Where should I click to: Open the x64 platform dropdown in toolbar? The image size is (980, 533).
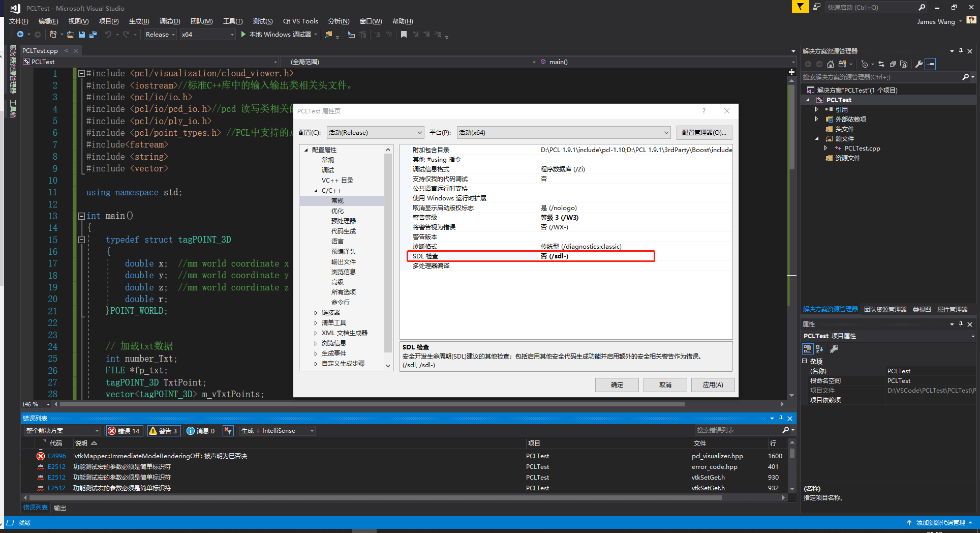pos(208,35)
